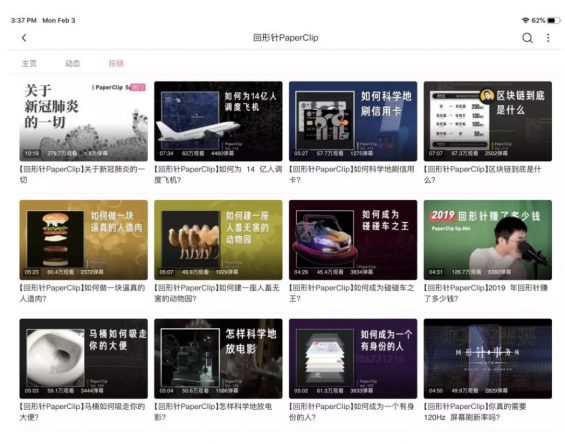This screenshot has width=565, height=444.
Task: Check the Wi-Fi status icon
Action: pos(525,21)
